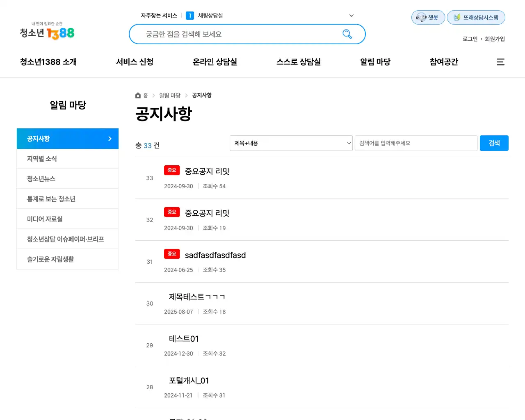
Task: Open the 온라인 상담실 menu
Action: tap(215, 62)
